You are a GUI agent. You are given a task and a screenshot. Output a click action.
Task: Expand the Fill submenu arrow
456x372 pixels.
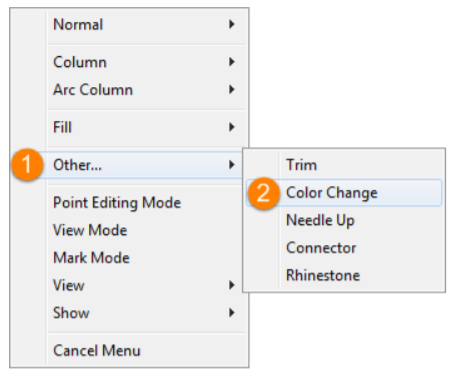[232, 127]
